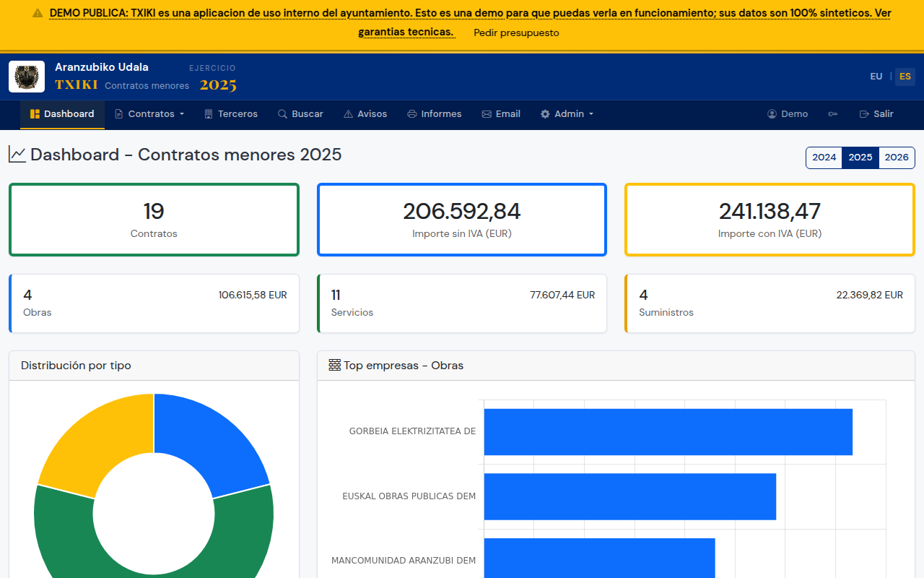
Task: Click the MANCOMUNIDAD ARANZUBI DEM bar
Action: (599, 558)
